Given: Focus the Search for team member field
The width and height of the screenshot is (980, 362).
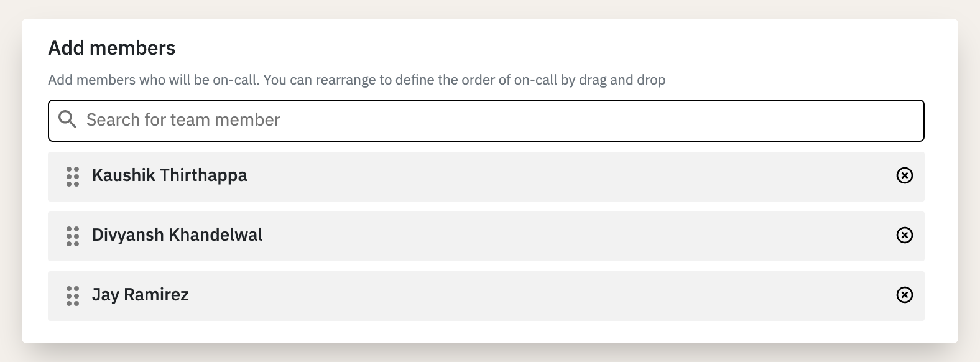Looking at the screenshot, I should tap(486, 121).
